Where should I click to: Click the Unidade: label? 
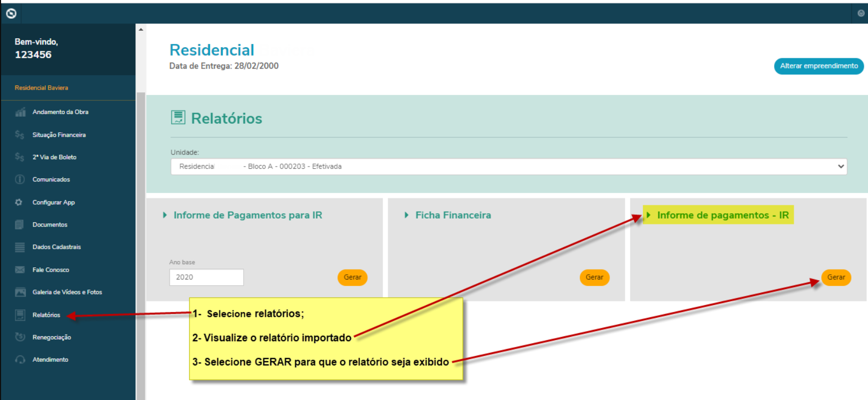tap(185, 152)
